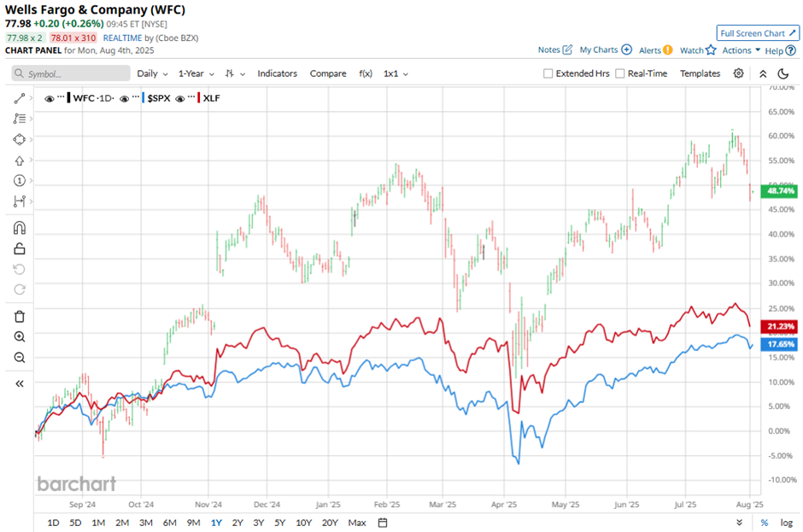Screen dimensions: 803x532
Task: Click the black WFC color marker
Action: tap(68, 98)
